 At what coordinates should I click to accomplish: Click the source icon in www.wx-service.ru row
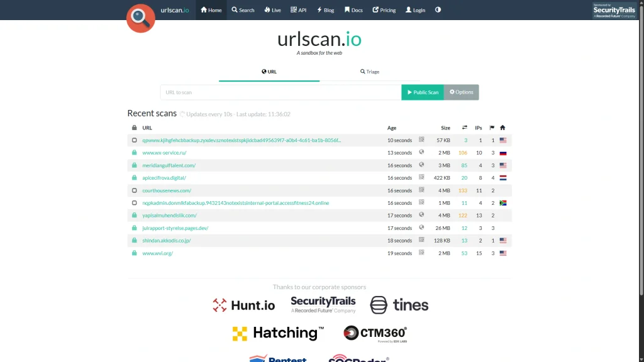coord(421,152)
